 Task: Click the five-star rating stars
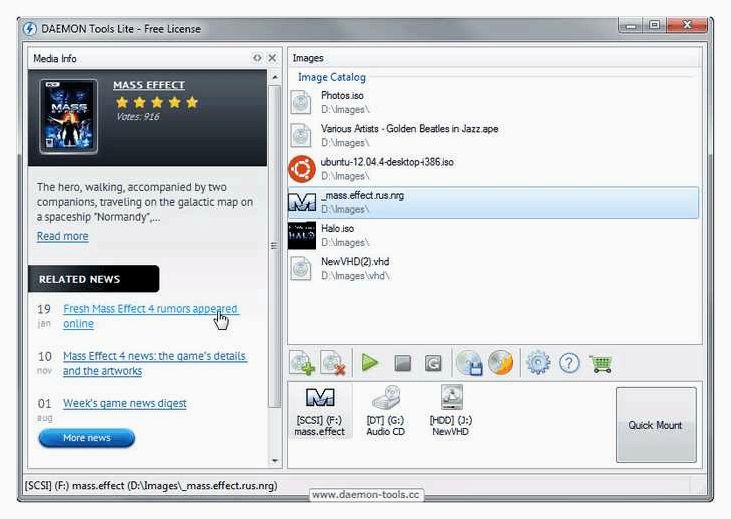pyautogui.click(x=157, y=102)
